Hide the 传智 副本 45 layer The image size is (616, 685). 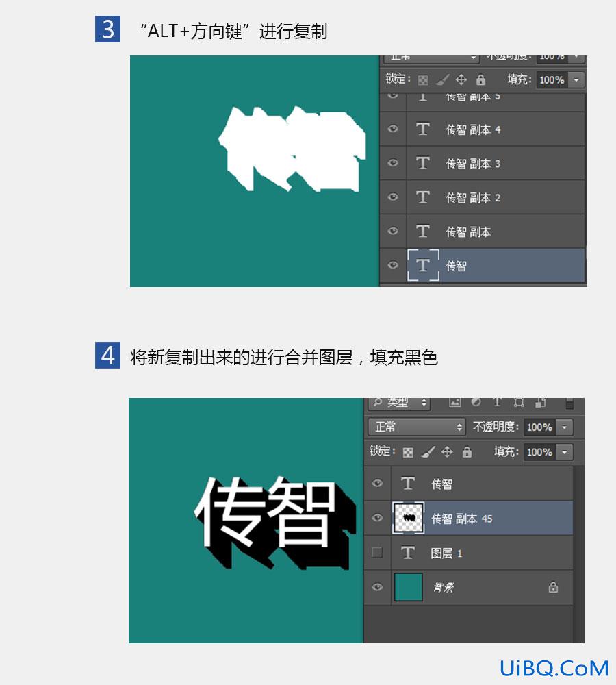pyautogui.click(x=378, y=518)
